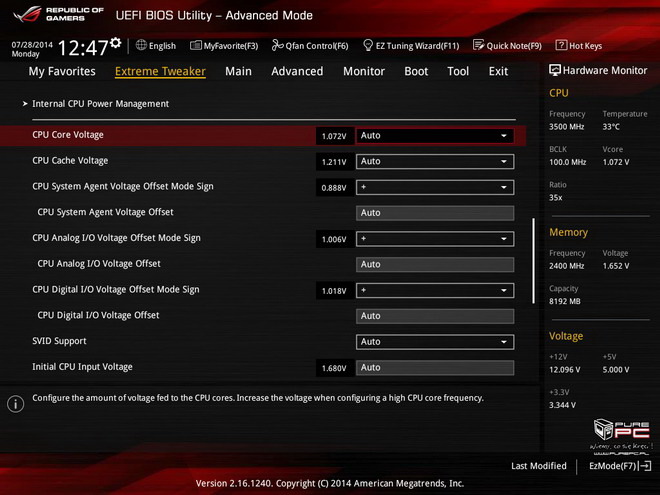Open Digital I/O Voltage Offset Mode Sign dropdown

coord(435,290)
